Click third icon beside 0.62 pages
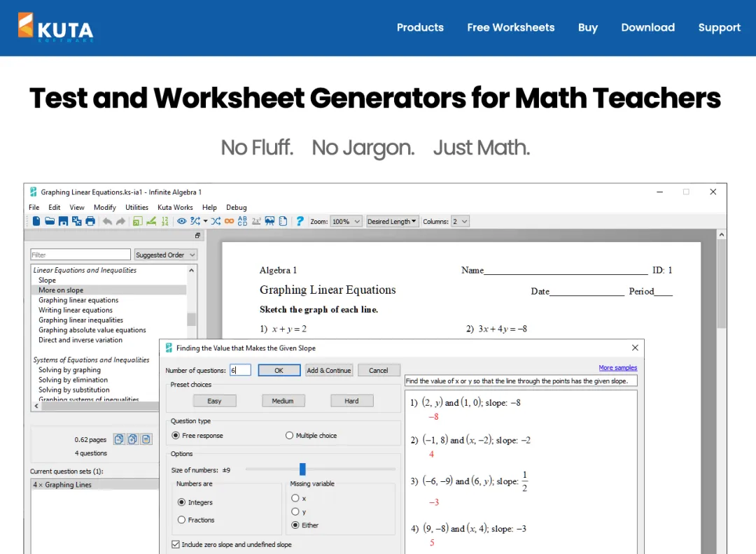This screenshot has width=756, height=554. point(146,439)
